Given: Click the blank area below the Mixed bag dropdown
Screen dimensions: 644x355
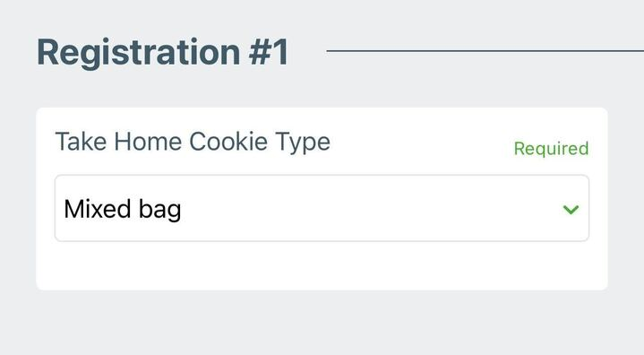Looking at the screenshot, I should point(322,265).
